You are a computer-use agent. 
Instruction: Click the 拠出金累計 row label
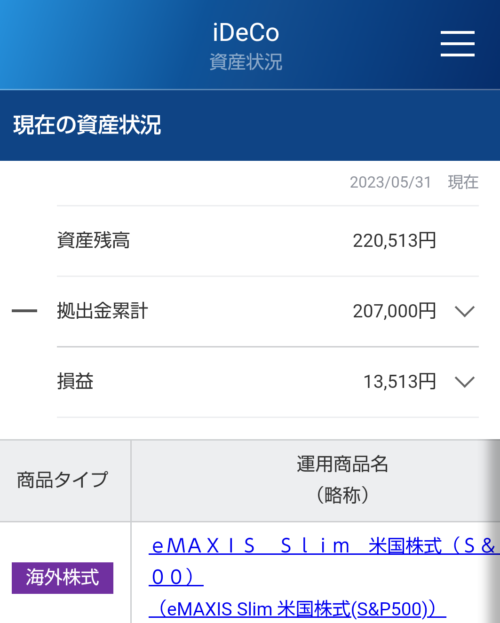pos(103,311)
